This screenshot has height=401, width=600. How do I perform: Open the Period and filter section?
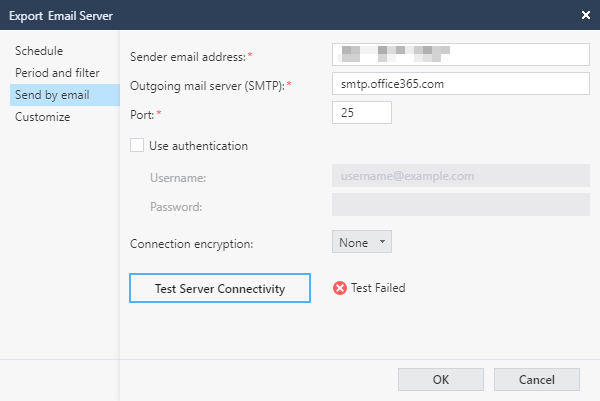point(55,73)
